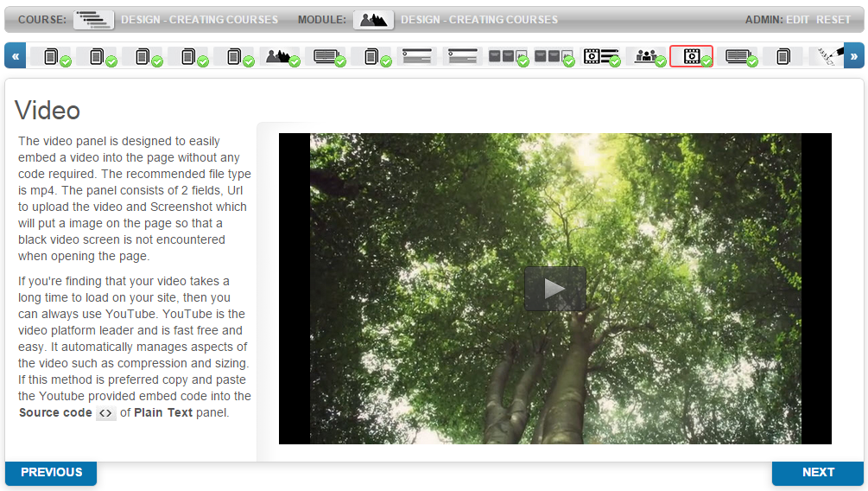Select the unchecked document page near strip end
868x491 pixels.
coord(782,56)
